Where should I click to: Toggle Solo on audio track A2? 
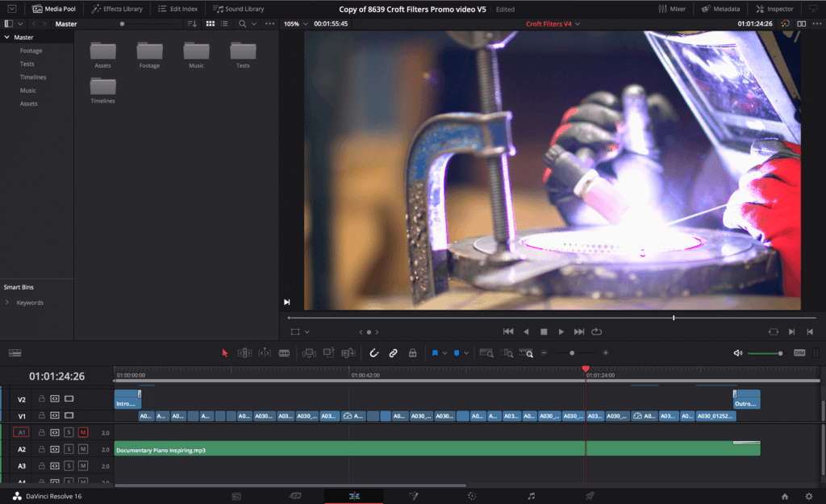(x=69, y=449)
